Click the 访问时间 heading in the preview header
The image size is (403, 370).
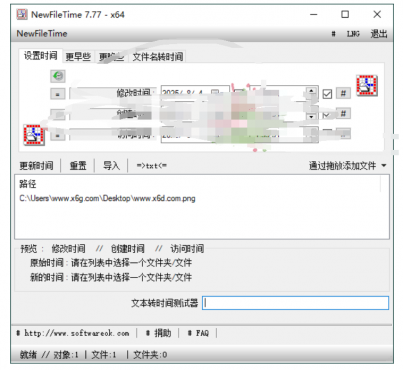click(187, 249)
